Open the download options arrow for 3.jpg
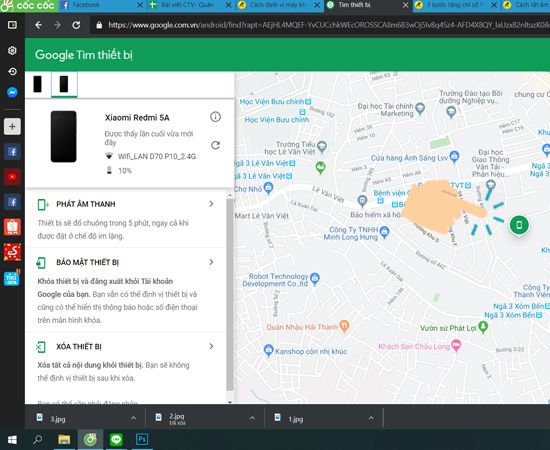Viewport: 550px width, 450px height. 133,418
